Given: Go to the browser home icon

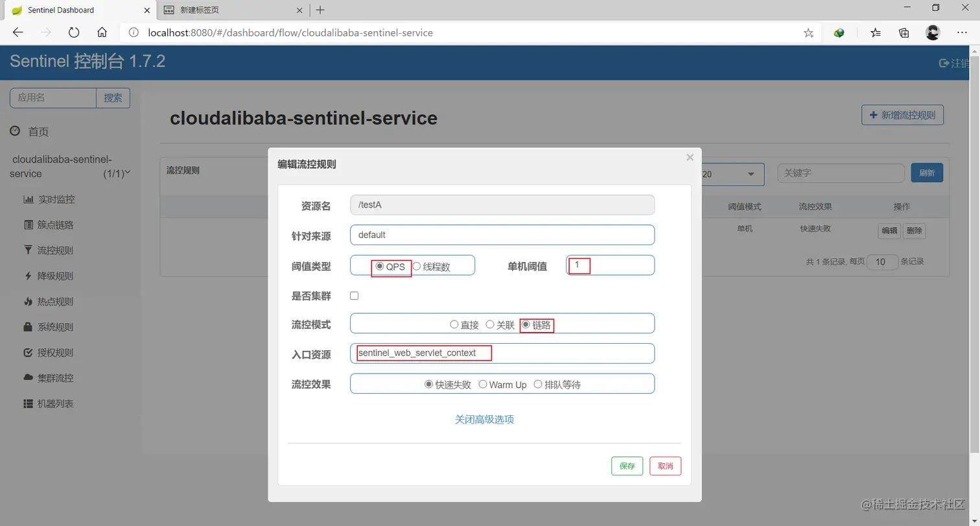Looking at the screenshot, I should (x=102, y=32).
